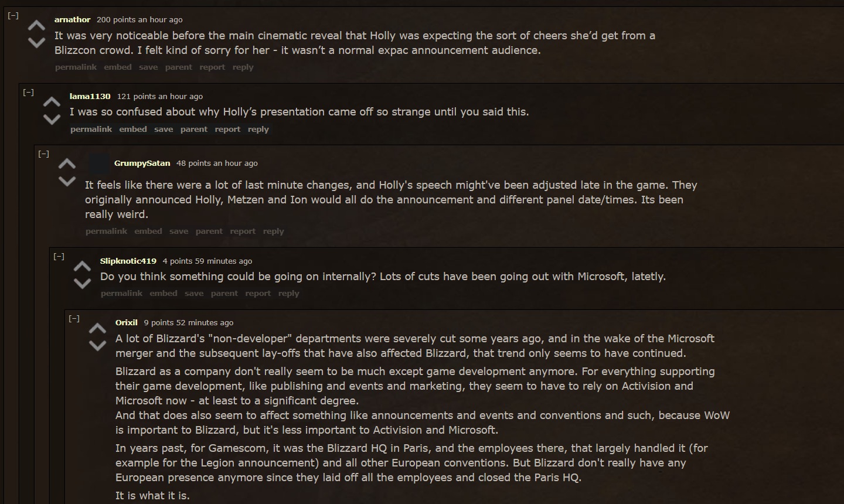The width and height of the screenshot is (844, 504).
Task: Upvote lama1130's comment
Action: tap(52, 102)
